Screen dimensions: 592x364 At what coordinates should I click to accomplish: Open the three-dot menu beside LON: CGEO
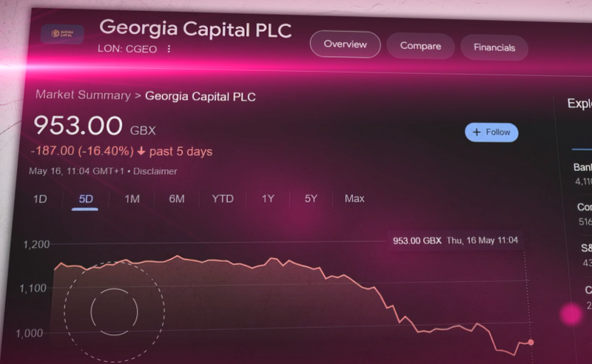[x=169, y=49]
